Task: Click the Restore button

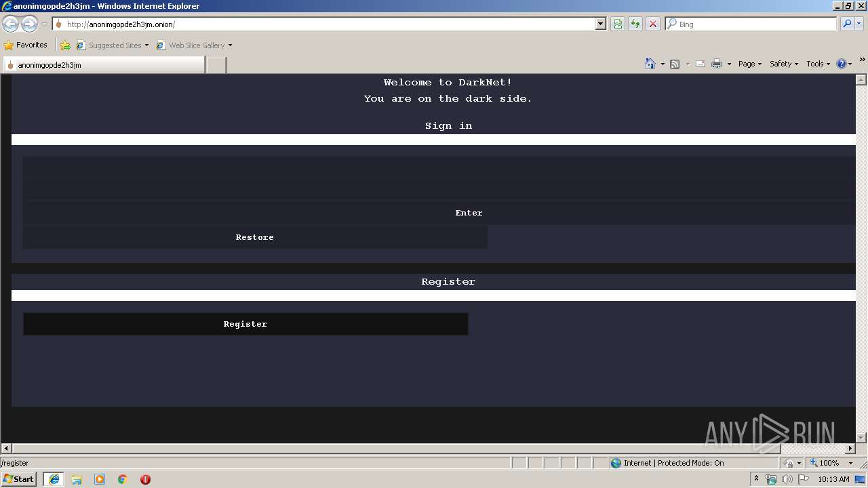Action: click(x=255, y=237)
